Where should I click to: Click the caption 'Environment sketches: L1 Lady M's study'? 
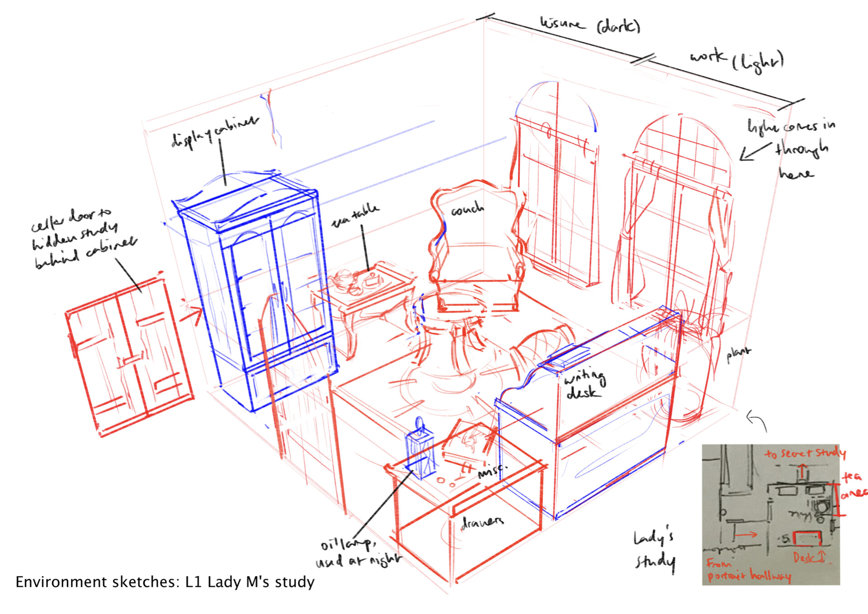[165, 582]
